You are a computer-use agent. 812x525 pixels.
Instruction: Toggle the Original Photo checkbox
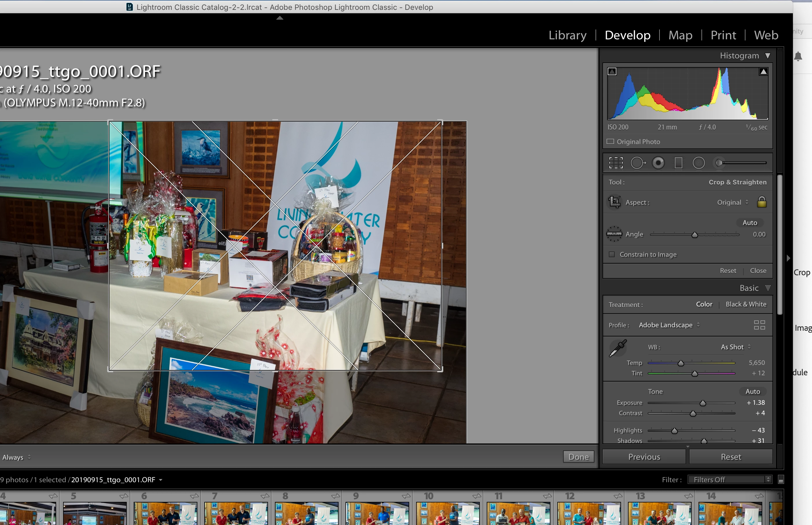(x=610, y=141)
